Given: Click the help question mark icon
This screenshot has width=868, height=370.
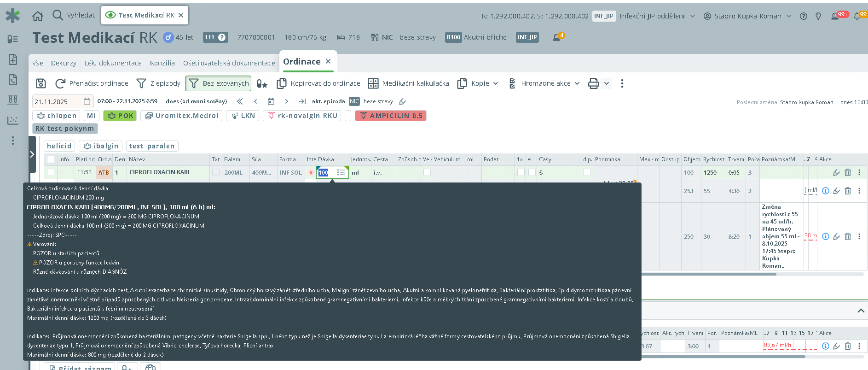Looking at the screenshot, I should point(804,16).
